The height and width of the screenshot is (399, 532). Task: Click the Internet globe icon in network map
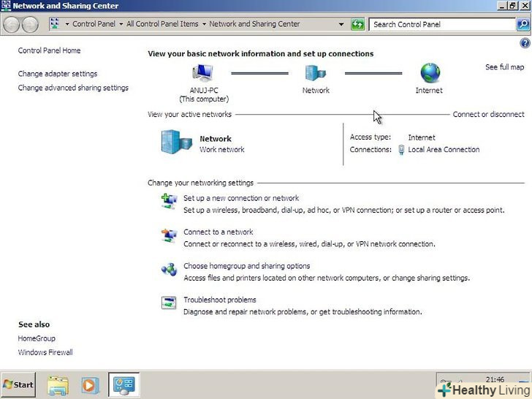(x=430, y=72)
